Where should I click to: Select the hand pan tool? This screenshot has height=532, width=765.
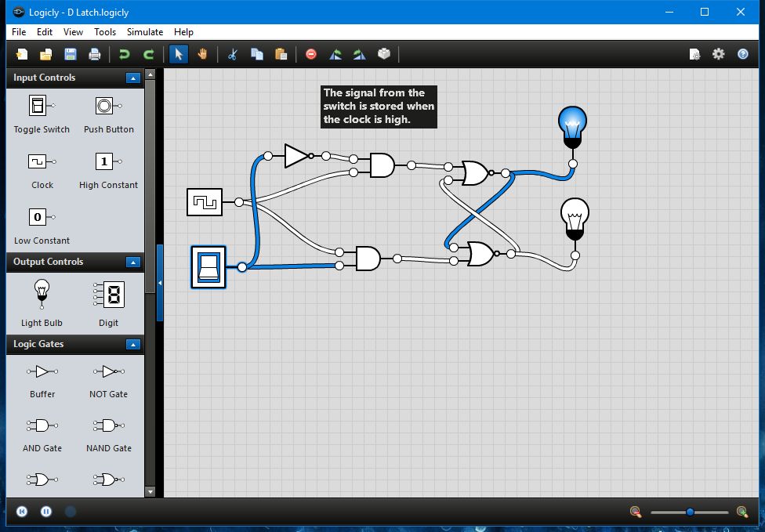point(202,53)
